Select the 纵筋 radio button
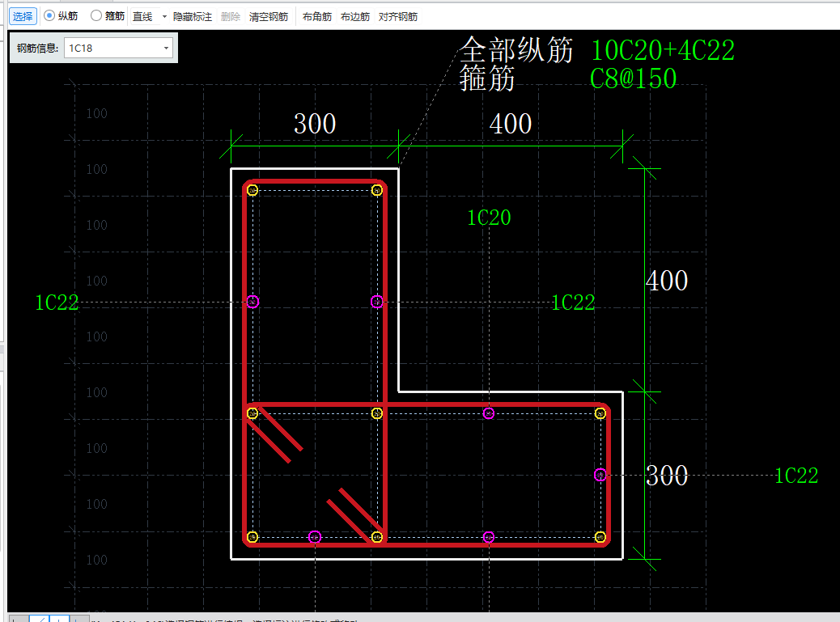The height and width of the screenshot is (622, 840). point(49,16)
